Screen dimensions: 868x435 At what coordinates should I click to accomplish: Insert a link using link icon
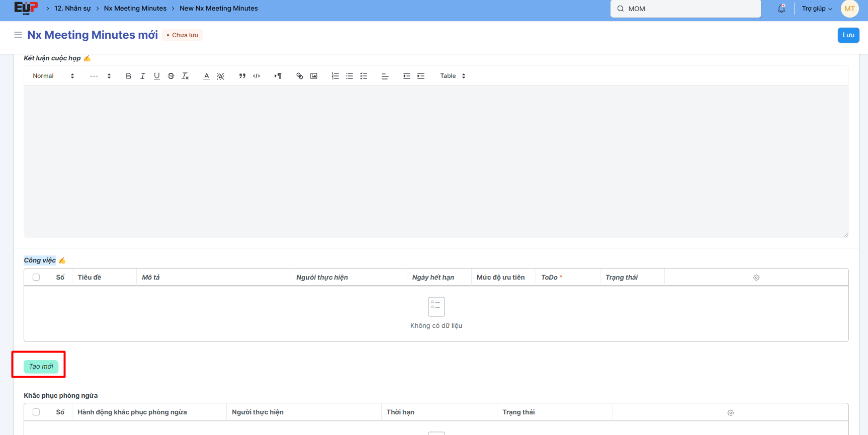[300, 76]
